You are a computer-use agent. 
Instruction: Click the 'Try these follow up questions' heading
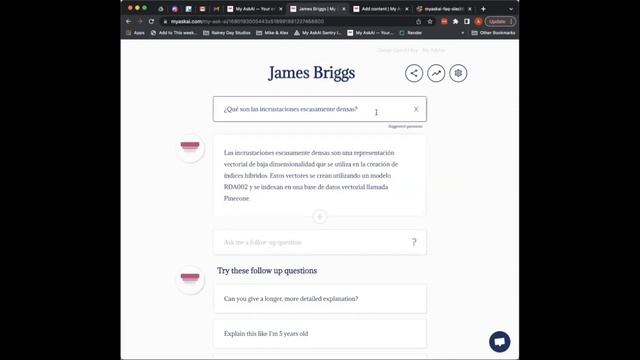pyautogui.click(x=267, y=271)
